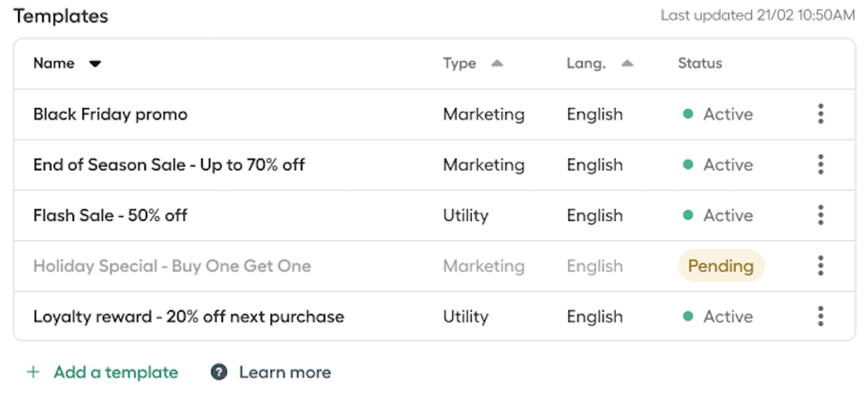
Task: Open three-dot menu for End of Season Sale
Action: click(x=820, y=164)
